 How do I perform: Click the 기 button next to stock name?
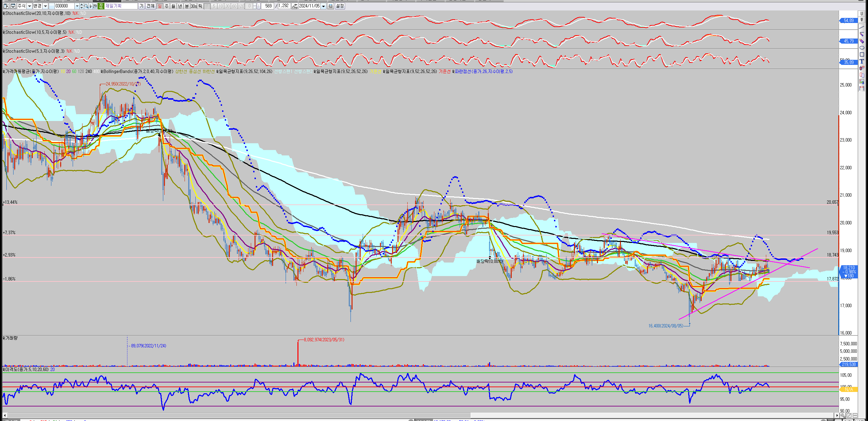click(141, 6)
